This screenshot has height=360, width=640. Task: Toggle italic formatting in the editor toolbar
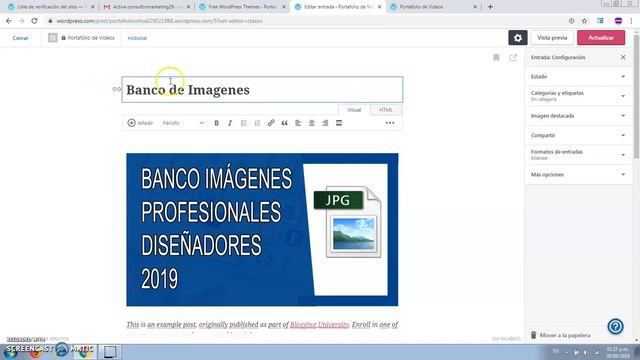tap(230, 123)
